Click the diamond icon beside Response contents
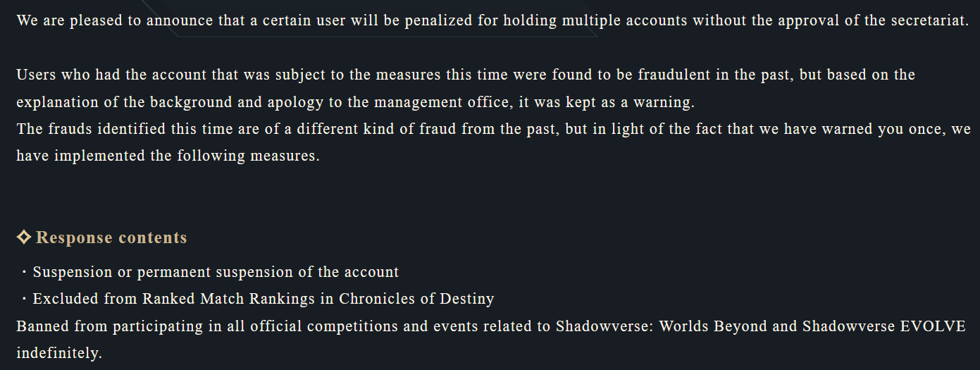Screen dimensions: 980x370 tap(23, 238)
